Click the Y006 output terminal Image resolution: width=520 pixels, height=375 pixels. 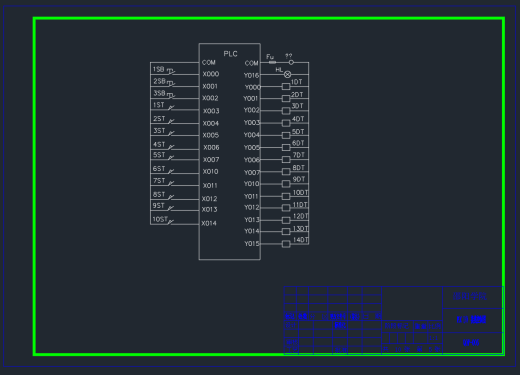(x=252, y=160)
